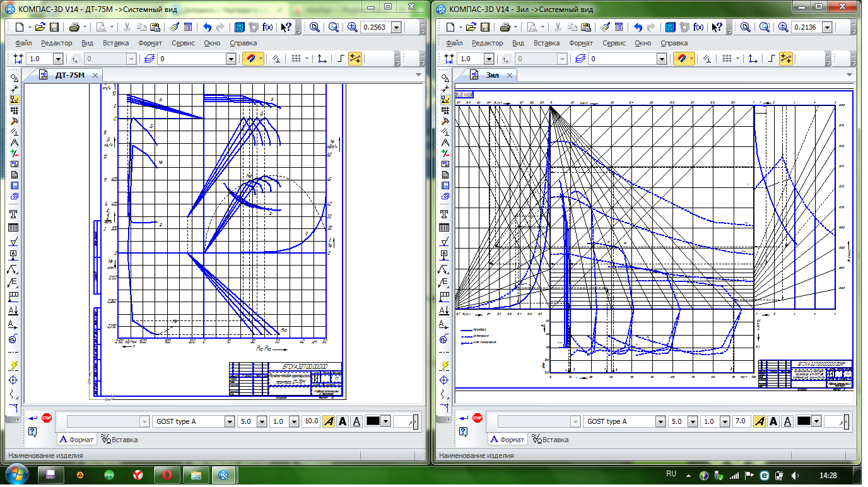Open variables f(x) icon in ДТ-75М window

267,27
